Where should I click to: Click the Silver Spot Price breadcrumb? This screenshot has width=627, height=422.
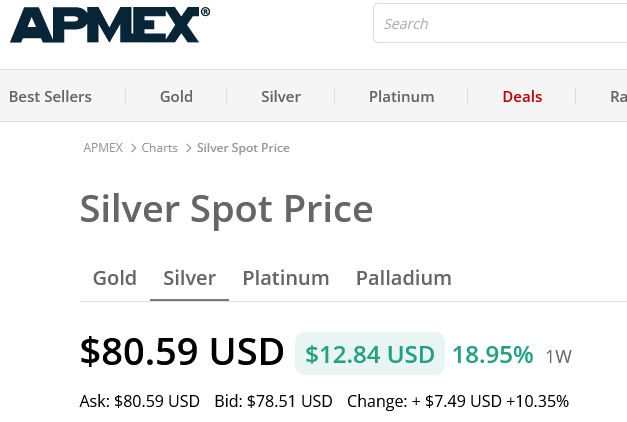[243, 148]
